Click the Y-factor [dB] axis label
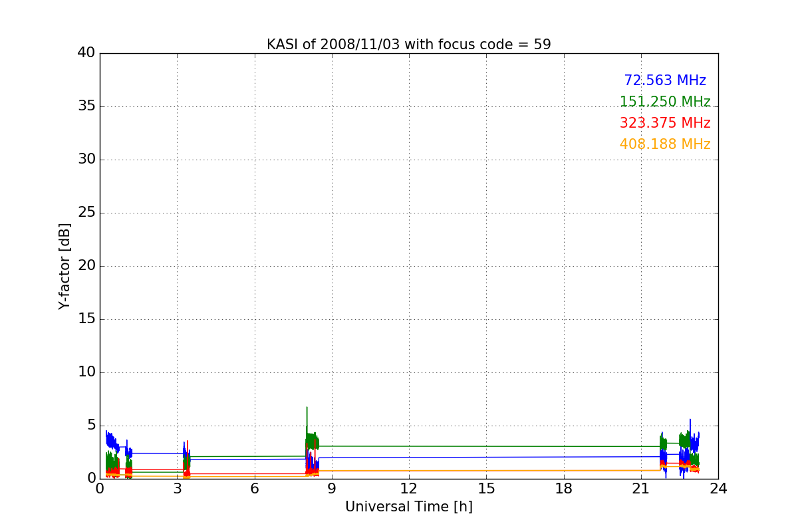Screen dimensions: 798x532 pos(65,266)
